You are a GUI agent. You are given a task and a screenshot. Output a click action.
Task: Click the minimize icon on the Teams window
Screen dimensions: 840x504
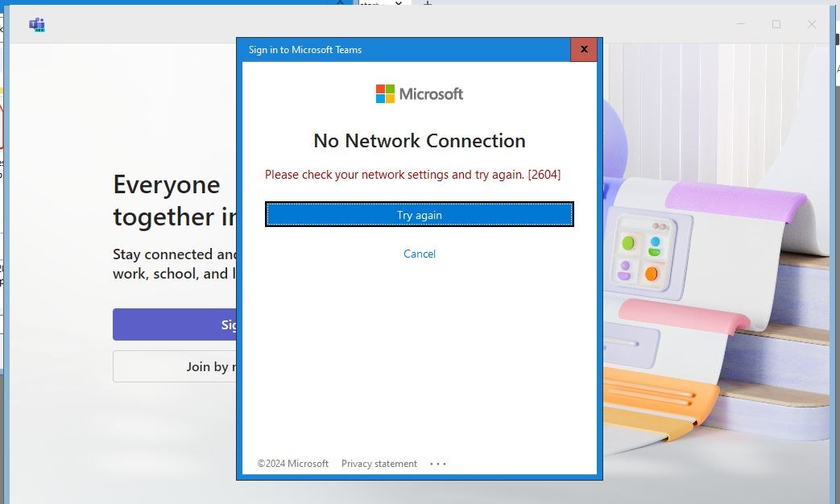(x=739, y=24)
